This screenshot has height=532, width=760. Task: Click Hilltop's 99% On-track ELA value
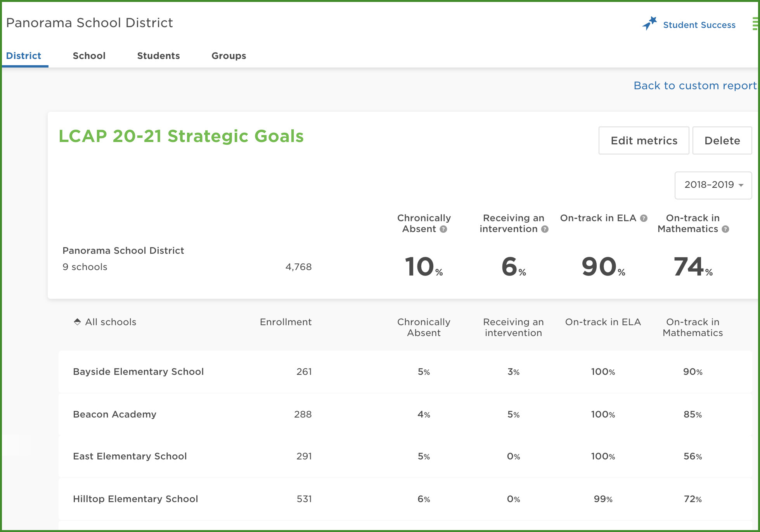click(x=603, y=499)
